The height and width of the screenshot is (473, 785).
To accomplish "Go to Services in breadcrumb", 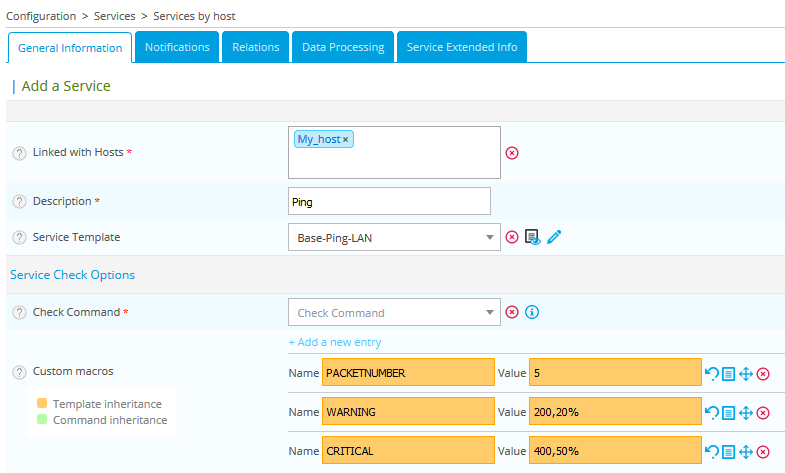I will (115, 16).
